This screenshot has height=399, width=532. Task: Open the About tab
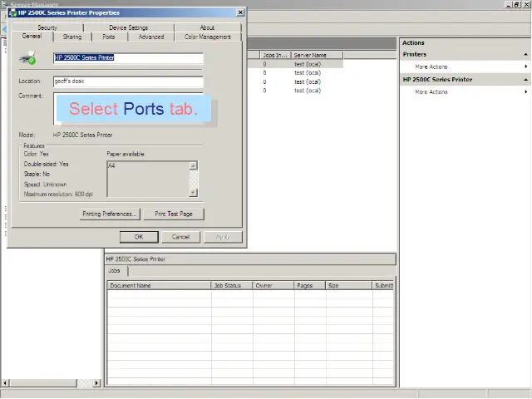click(207, 27)
